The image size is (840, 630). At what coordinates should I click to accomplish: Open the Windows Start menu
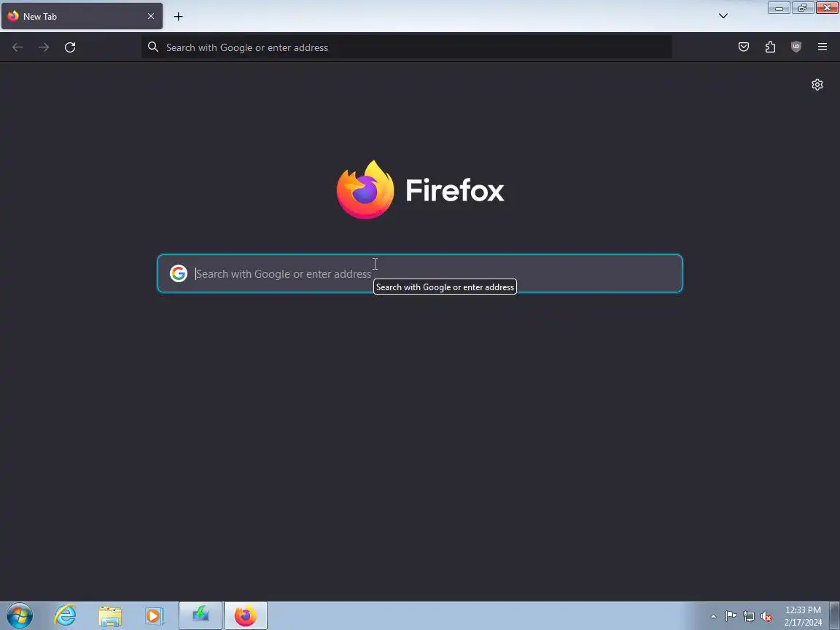click(x=20, y=616)
